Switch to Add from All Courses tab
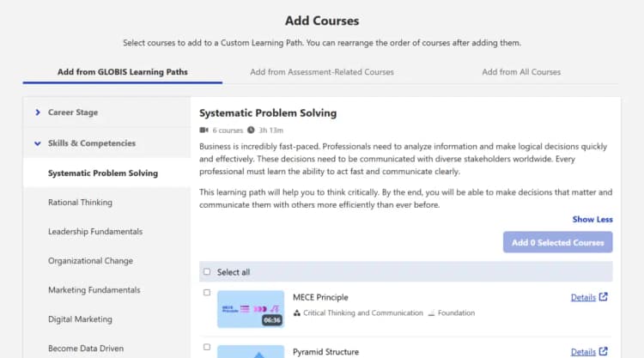 pos(521,72)
